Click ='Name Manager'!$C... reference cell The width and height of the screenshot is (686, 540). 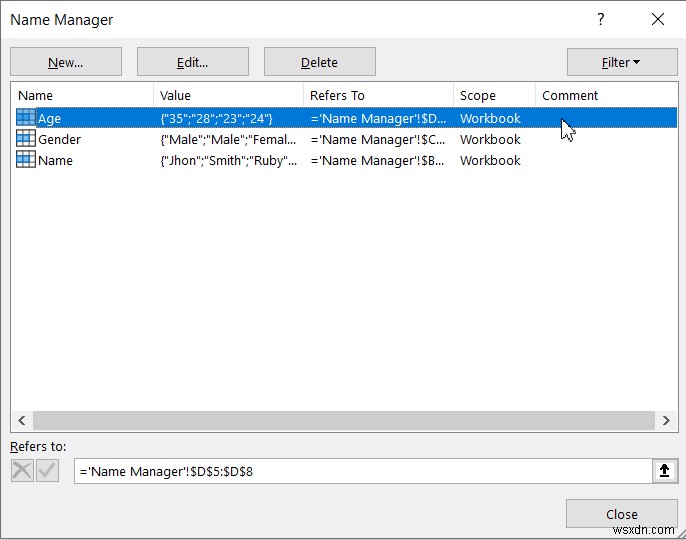[378, 140]
